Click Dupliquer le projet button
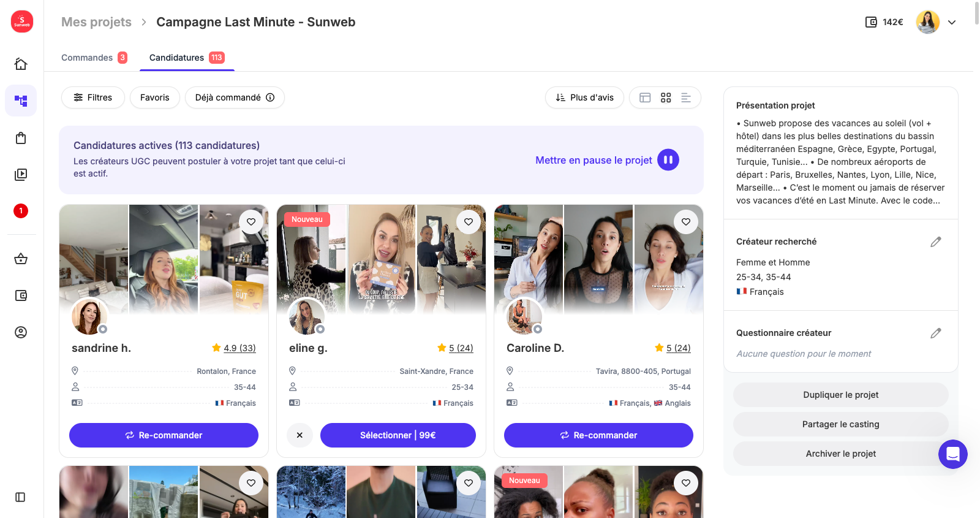Screen dimensions: 980x518 840,395
